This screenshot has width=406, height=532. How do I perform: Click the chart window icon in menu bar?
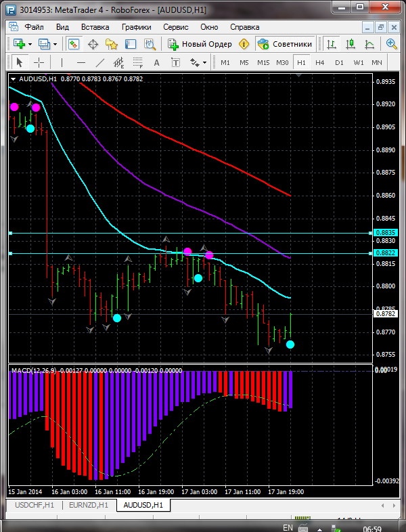coord(14,27)
